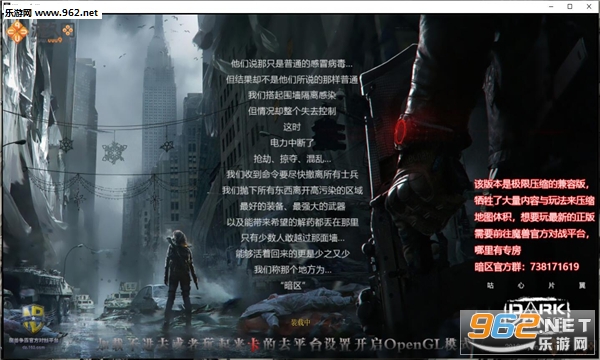Click the yellow-blue shield platform logo
The width and height of the screenshot is (600, 360).
[33, 319]
